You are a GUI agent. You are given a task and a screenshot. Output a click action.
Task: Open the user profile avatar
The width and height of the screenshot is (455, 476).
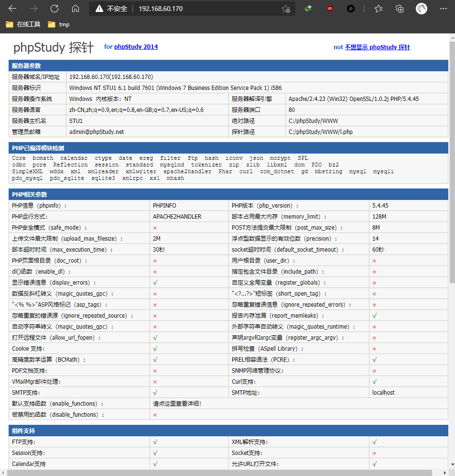(x=422, y=9)
